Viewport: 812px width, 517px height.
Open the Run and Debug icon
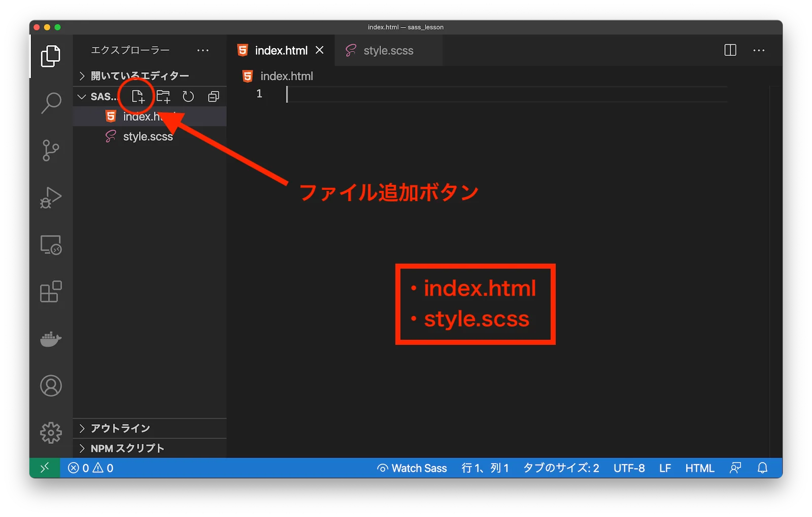click(x=50, y=198)
